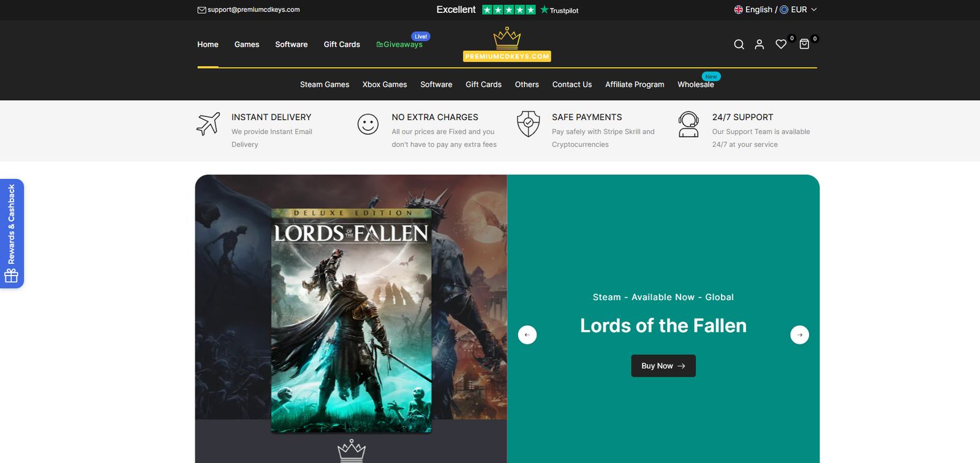Open the Wholesale page
The height and width of the screenshot is (463, 980).
tap(696, 85)
